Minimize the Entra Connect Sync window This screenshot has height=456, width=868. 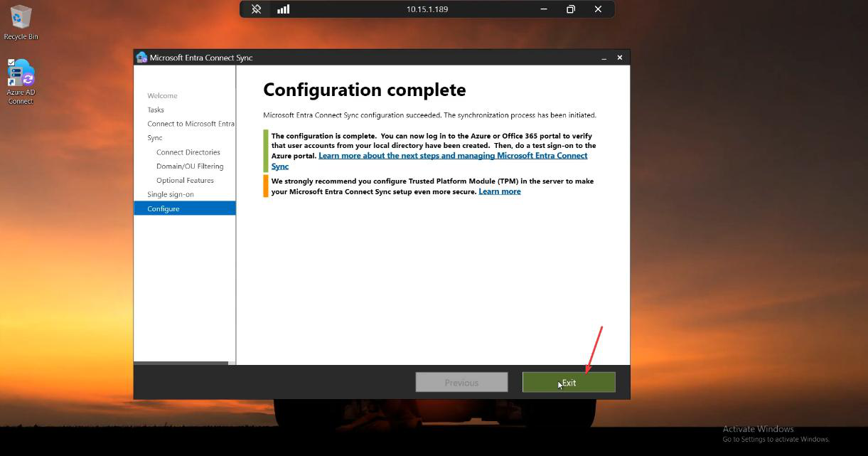[604, 58]
